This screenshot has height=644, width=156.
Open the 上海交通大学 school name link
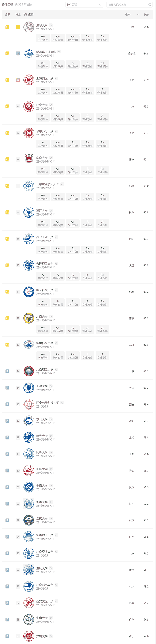tap(45, 79)
